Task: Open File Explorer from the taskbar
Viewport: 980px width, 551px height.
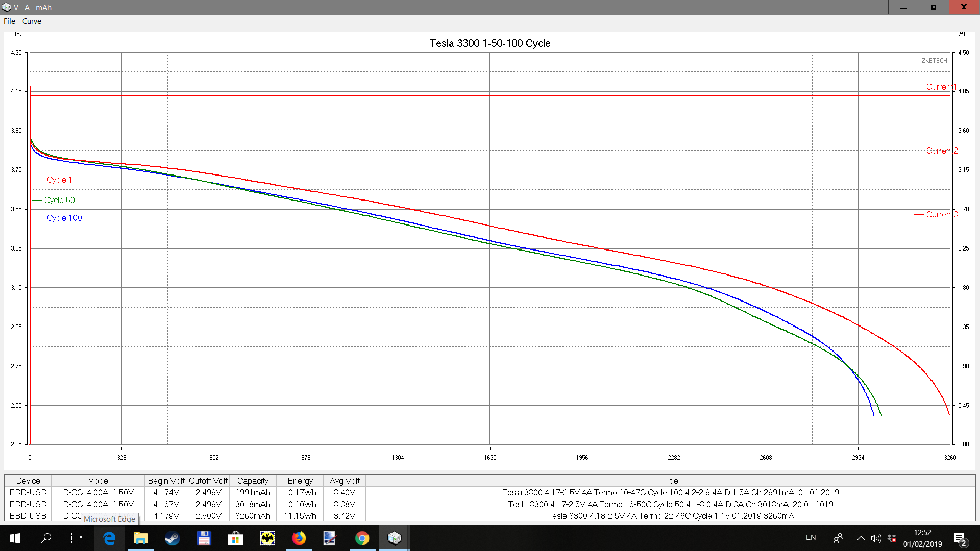Action: pyautogui.click(x=140, y=538)
